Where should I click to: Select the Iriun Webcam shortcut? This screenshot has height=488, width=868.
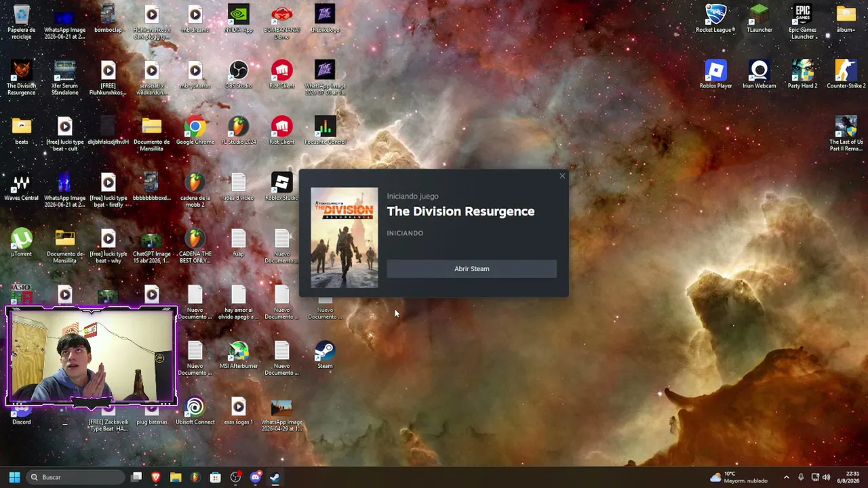(759, 75)
